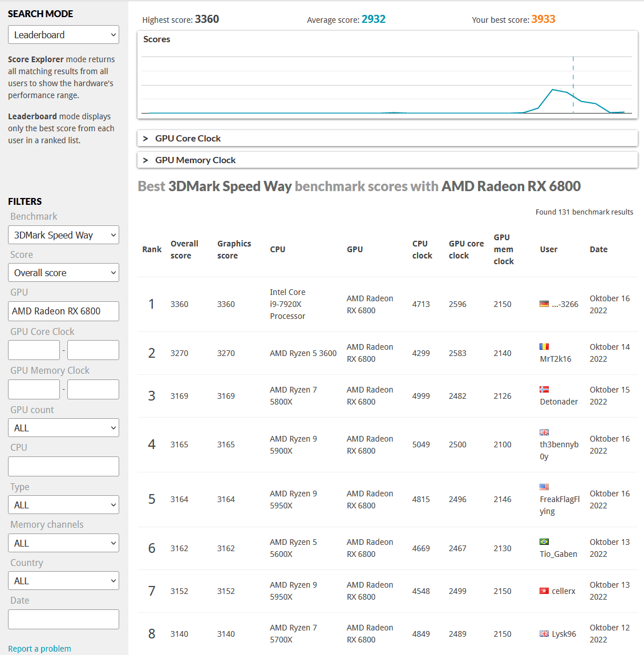Click the Scores chart line peak

point(553,90)
